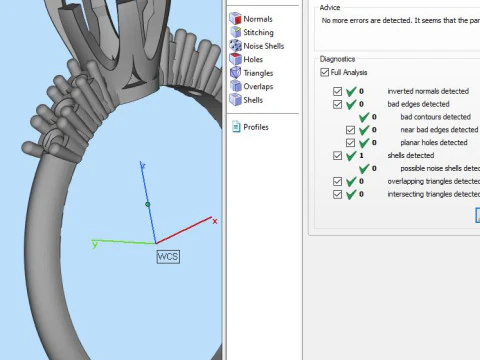
Task: Toggle inverted normals detected checkbox
Action: click(337, 91)
